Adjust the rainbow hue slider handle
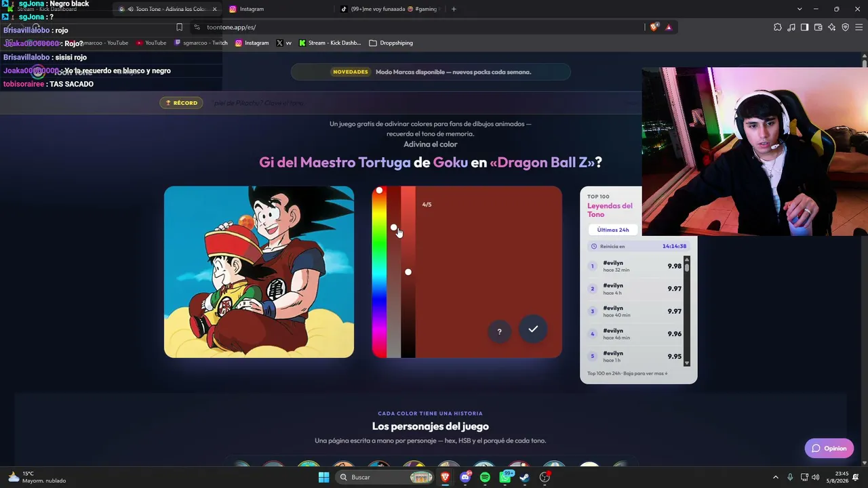The width and height of the screenshot is (868, 488). click(x=379, y=190)
